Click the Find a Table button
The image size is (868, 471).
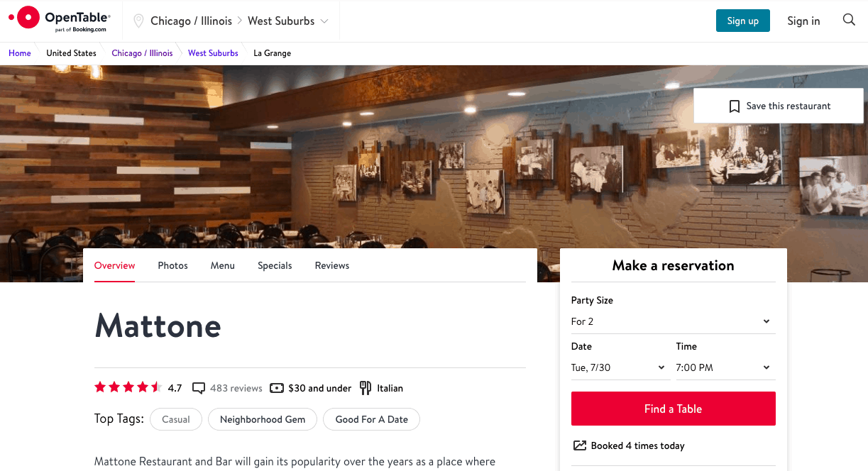[x=673, y=409]
